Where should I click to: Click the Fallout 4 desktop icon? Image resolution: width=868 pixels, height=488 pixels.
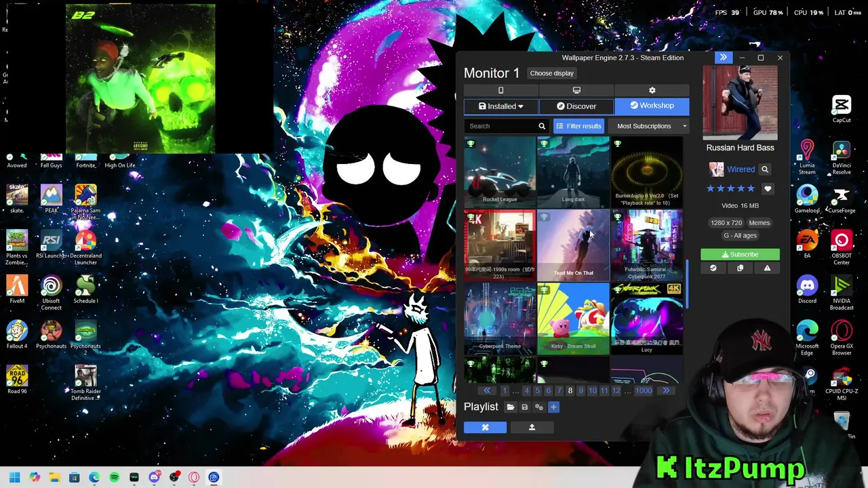(17, 335)
